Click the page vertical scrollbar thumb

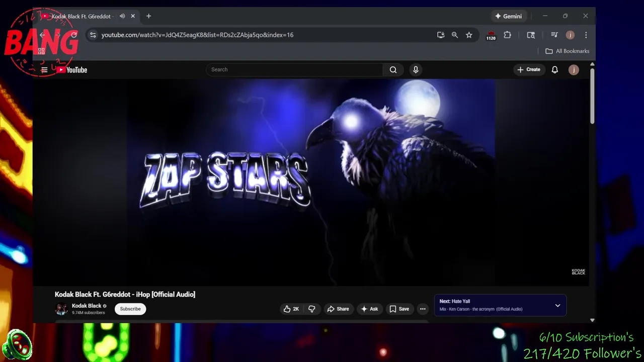pyautogui.click(x=592, y=96)
